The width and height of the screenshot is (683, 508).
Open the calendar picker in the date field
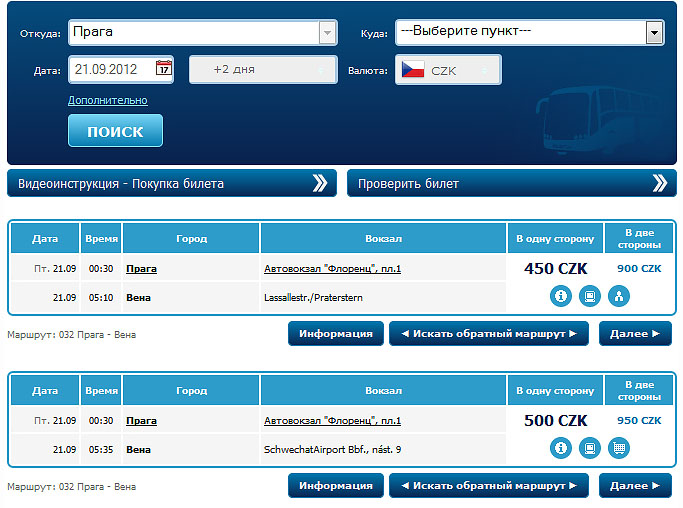pos(164,69)
